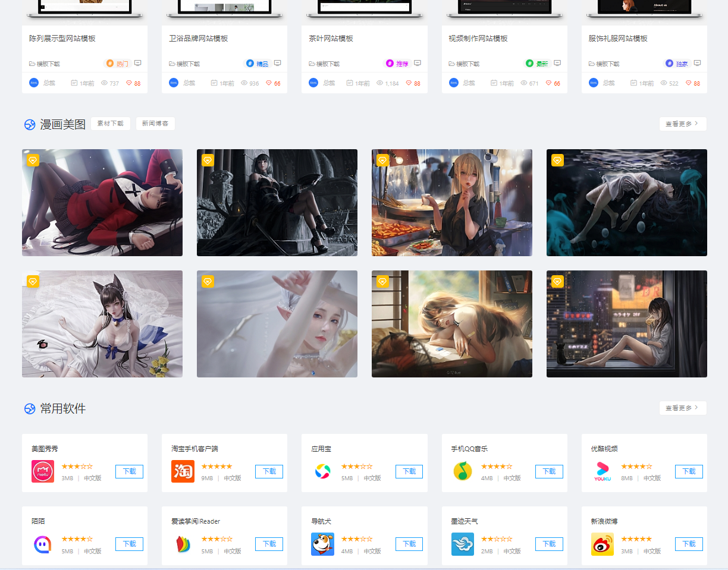Open the 视频制作网站模板 title link
Screen dimensions: 728x570
coord(478,39)
